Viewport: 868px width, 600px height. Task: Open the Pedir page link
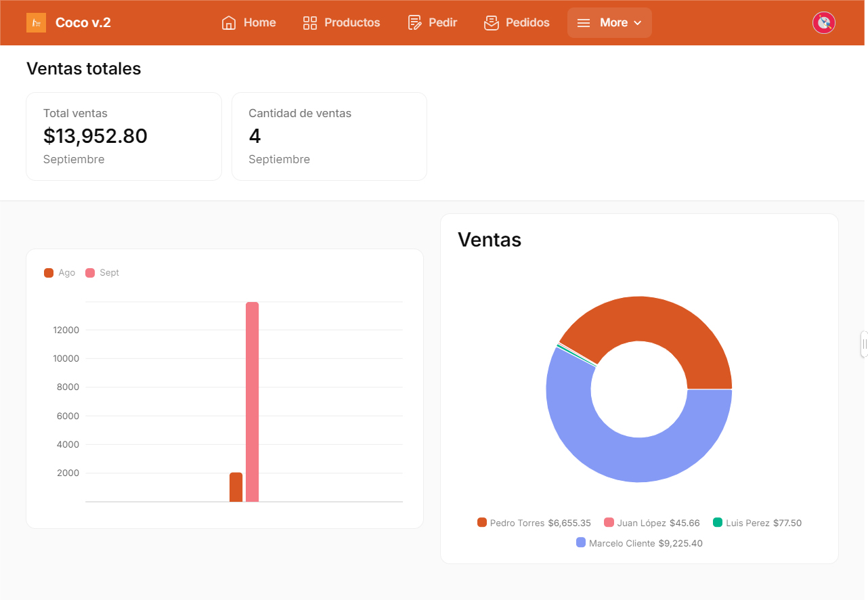point(432,22)
